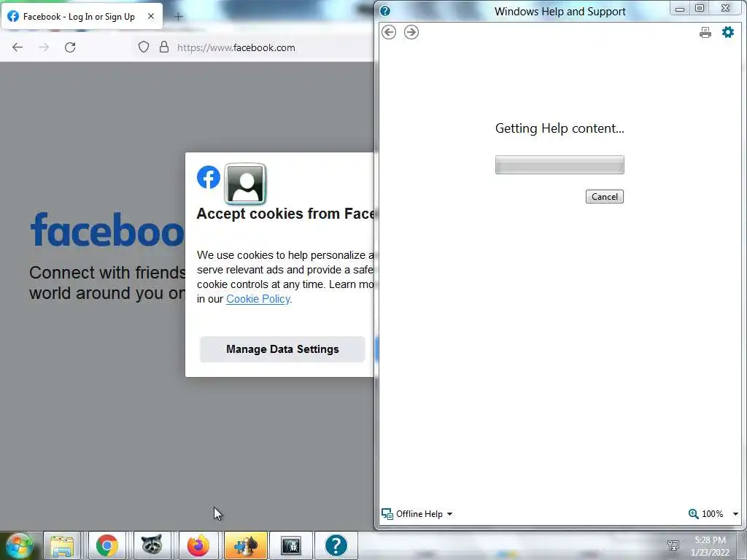Switch to Help and Support taskbar icon
The image size is (747, 560).
coord(336,545)
